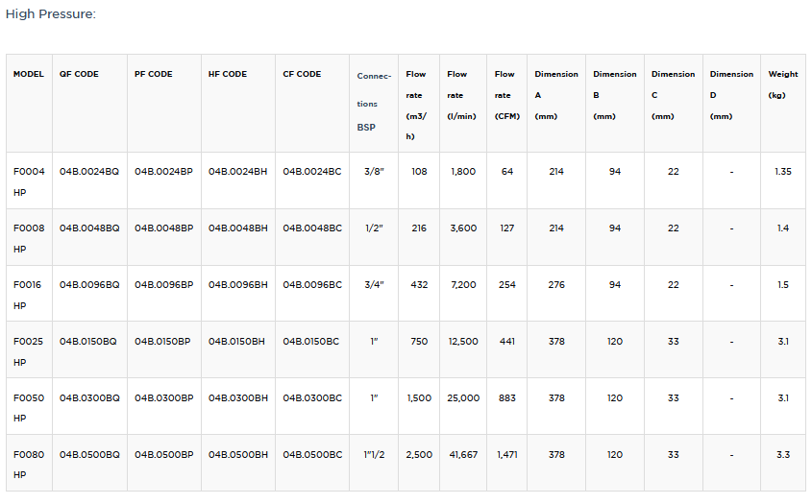The height and width of the screenshot is (504, 812).
Task: Click PF code 04B.0048BP cell
Action: (x=163, y=228)
